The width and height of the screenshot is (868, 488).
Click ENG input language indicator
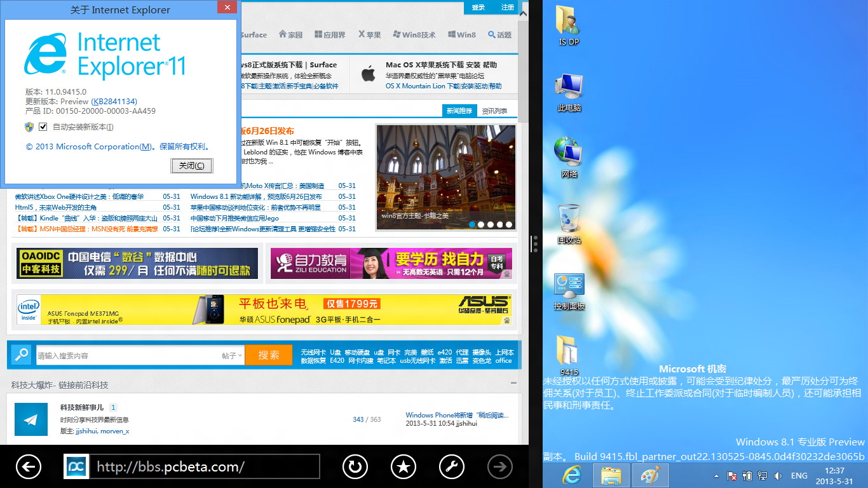click(799, 476)
